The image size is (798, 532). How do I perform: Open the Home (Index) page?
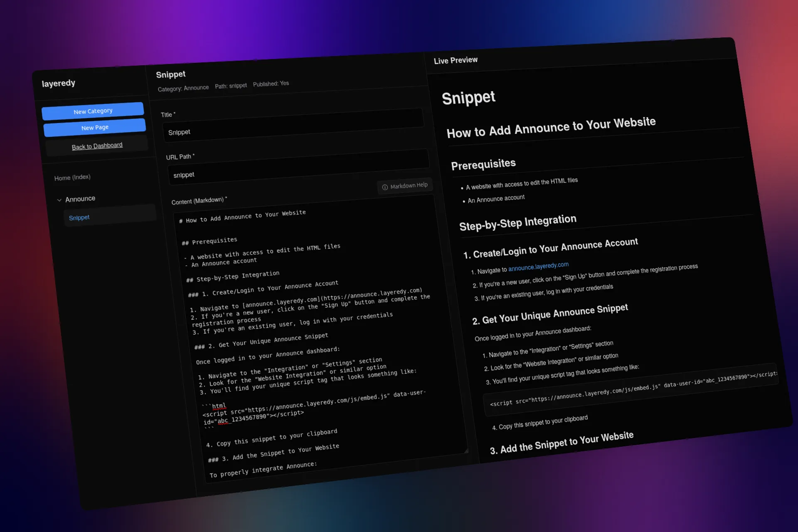[x=72, y=177]
